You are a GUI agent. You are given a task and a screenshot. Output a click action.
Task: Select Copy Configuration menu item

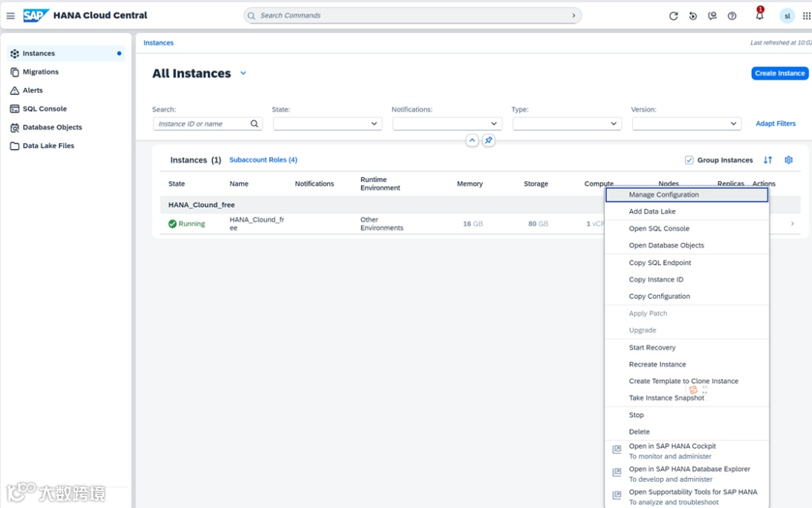[x=686, y=297]
